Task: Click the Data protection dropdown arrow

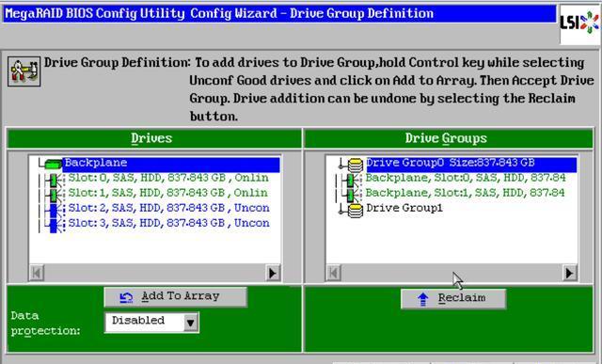Action: point(190,323)
